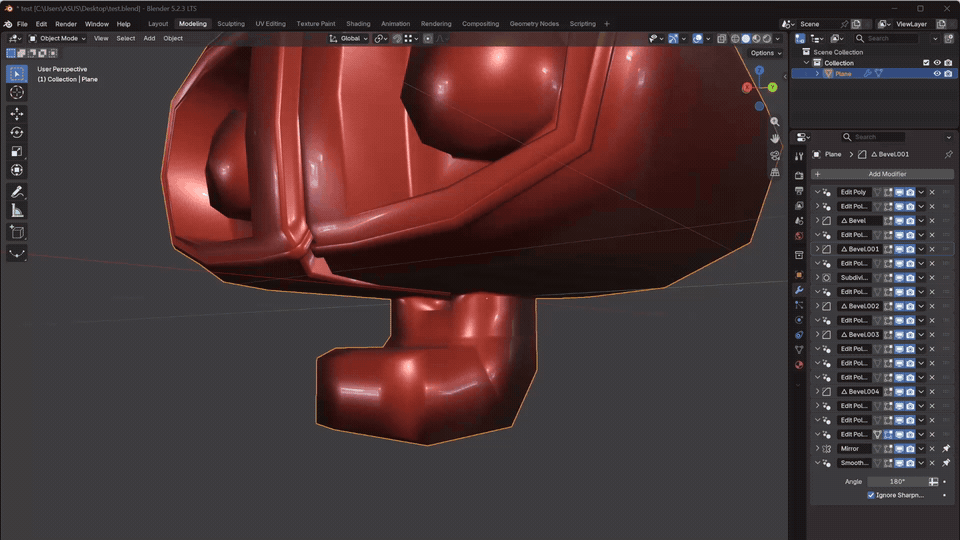Image resolution: width=960 pixels, height=540 pixels.
Task: Open the Render menu
Action: [x=66, y=24]
